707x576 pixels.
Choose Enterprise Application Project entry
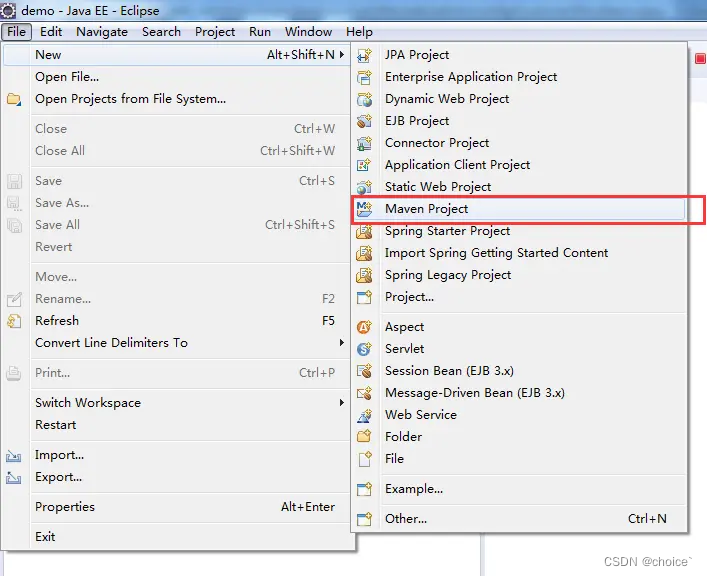(519, 77)
